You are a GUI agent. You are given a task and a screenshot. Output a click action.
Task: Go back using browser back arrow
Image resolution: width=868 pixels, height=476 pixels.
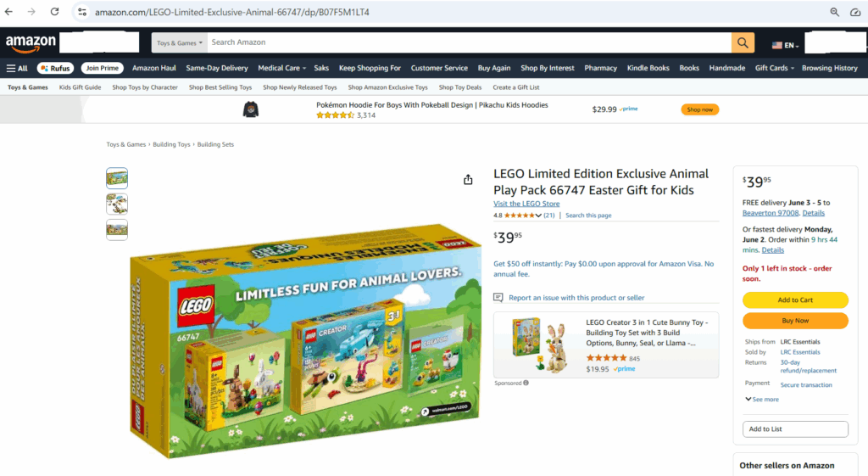coord(8,12)
